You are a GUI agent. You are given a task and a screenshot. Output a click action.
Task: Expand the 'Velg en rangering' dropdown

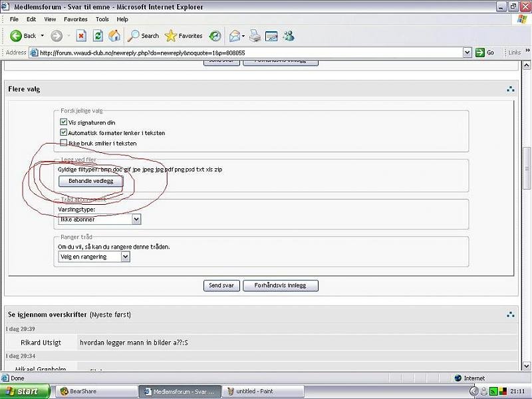(x=94, y=257)
